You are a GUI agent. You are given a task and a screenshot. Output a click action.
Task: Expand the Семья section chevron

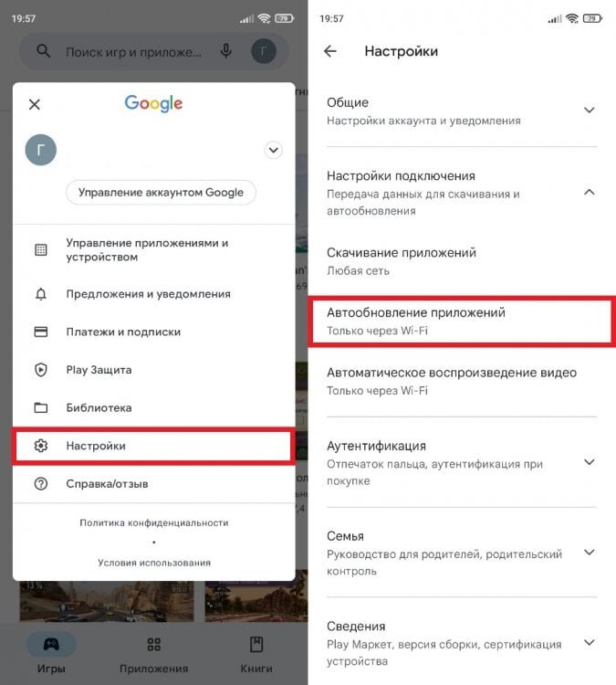590,553
